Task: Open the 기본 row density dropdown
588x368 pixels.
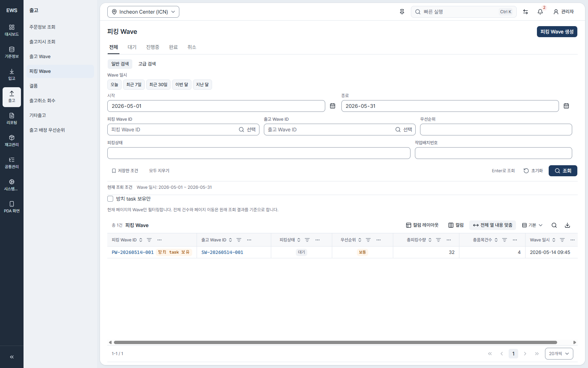Action: tap(532, 225)
